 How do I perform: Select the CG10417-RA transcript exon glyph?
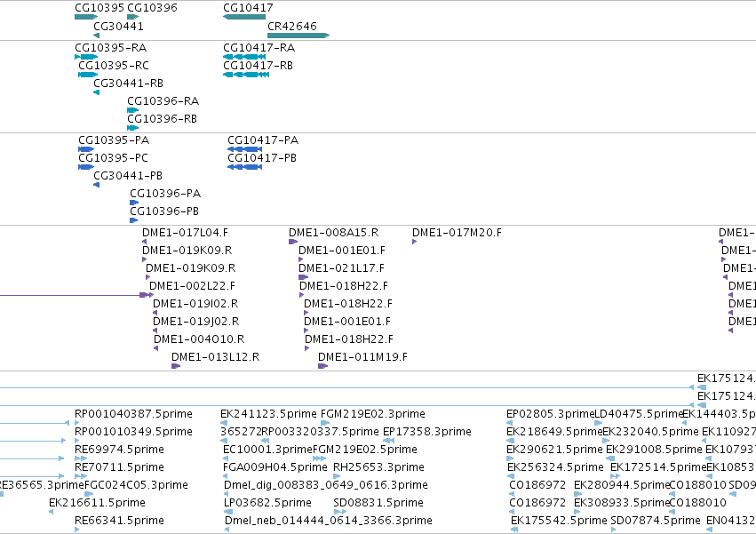(x=246, y=57)
